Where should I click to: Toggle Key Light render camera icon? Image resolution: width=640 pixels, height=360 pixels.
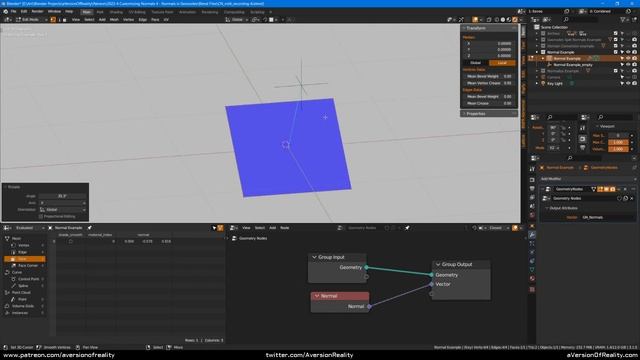634,83
